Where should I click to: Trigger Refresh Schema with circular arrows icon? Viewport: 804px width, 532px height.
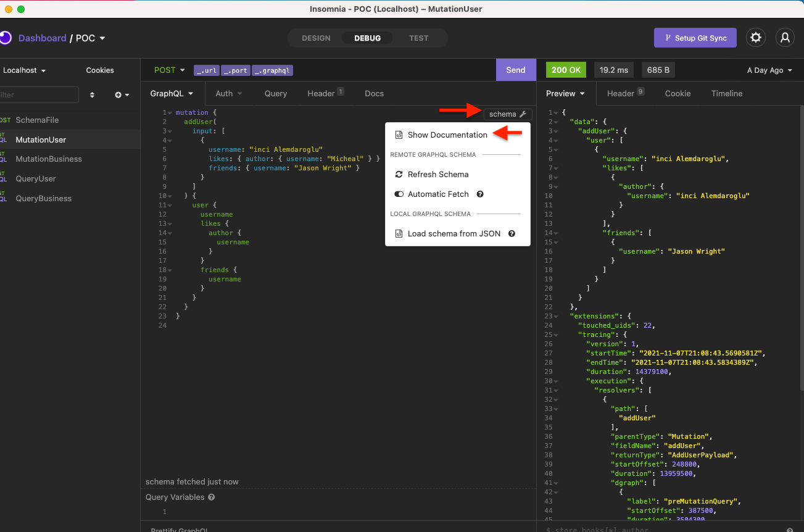pos(400,174)
